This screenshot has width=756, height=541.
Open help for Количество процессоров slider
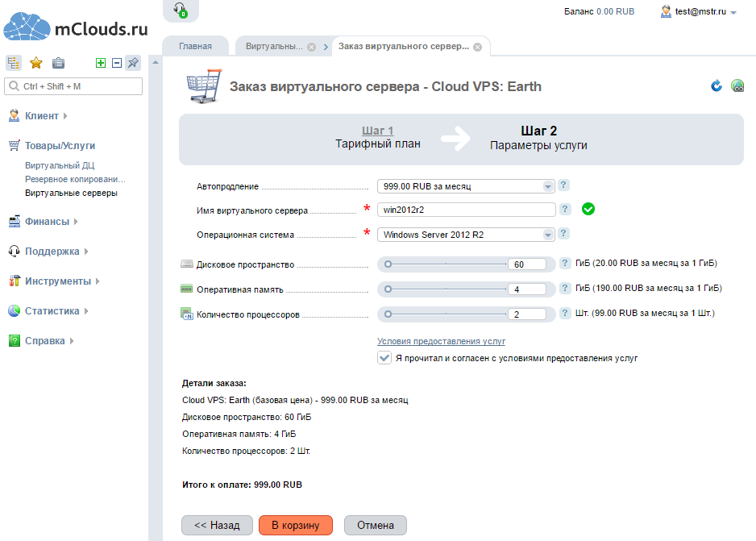[x=565, y=314]
